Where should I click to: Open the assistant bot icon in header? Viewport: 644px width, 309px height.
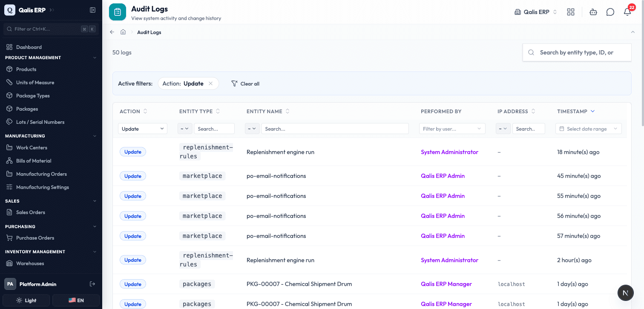coord(593,12)
